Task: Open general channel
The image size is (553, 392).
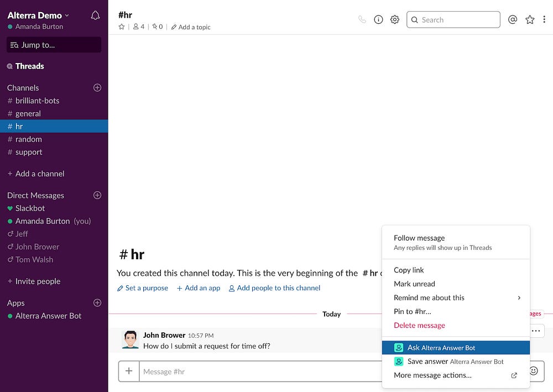Action: pos(54,113)
